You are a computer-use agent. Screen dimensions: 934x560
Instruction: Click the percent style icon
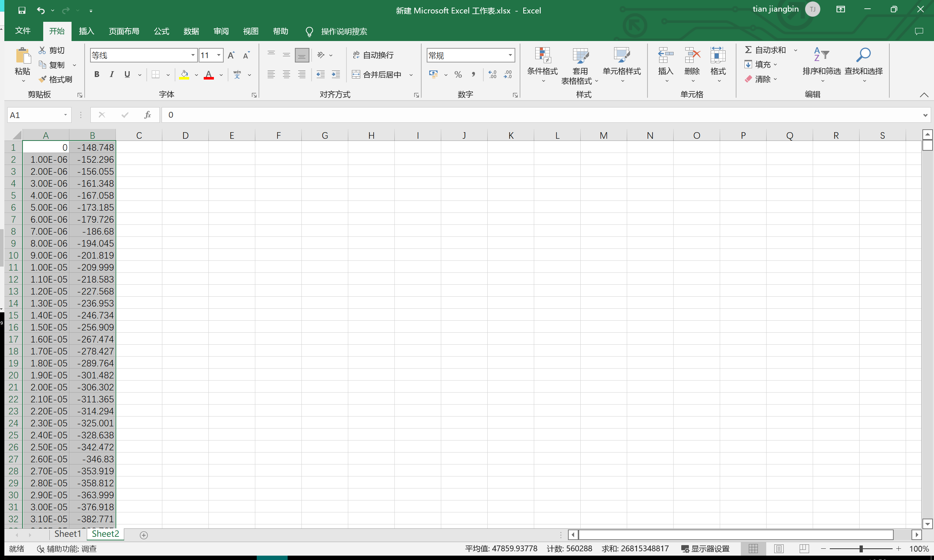coord(458,74)
